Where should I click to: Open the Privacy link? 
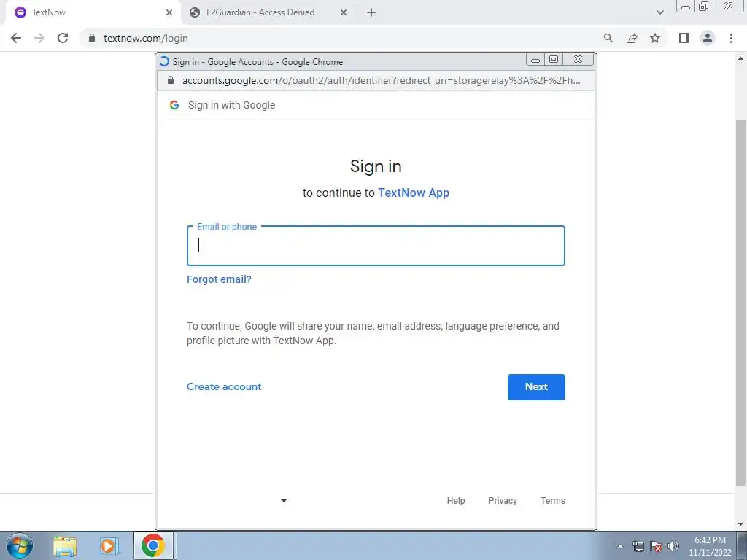tap(503, 500)
